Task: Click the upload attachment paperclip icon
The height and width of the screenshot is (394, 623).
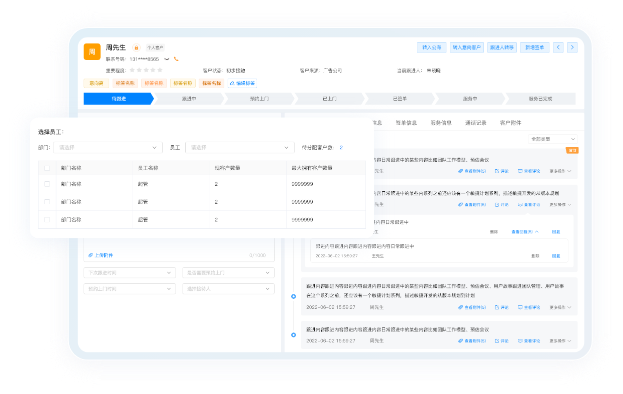Action: point(91,255)
